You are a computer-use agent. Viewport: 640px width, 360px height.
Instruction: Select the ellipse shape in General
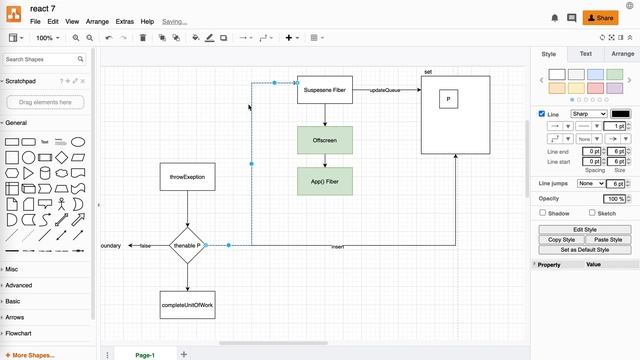(x=78, y=142)
